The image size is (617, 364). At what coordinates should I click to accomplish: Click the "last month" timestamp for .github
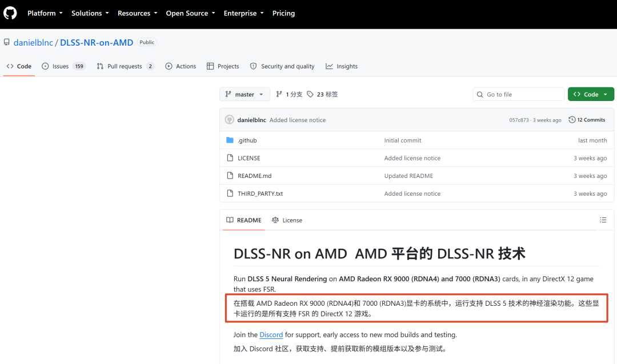[x=592, y=140]
